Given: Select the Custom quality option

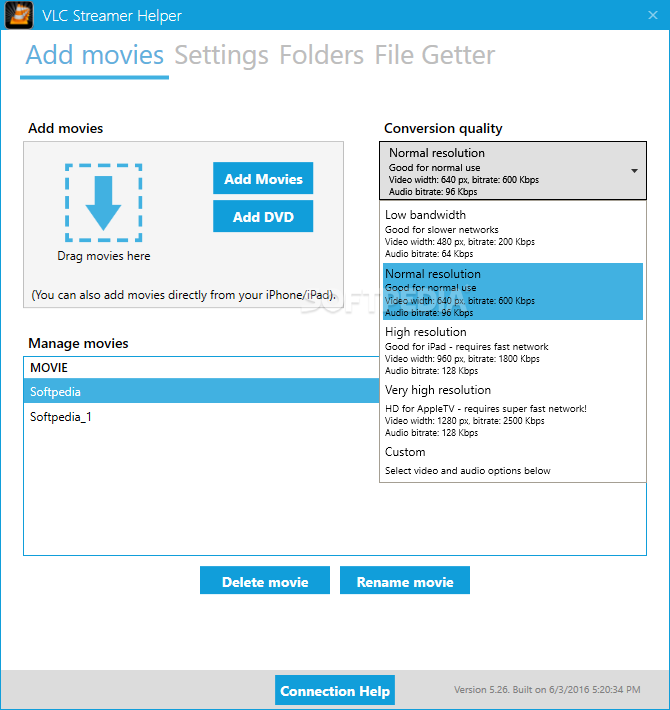Looking at the screenshot, I should click(512, 461).
